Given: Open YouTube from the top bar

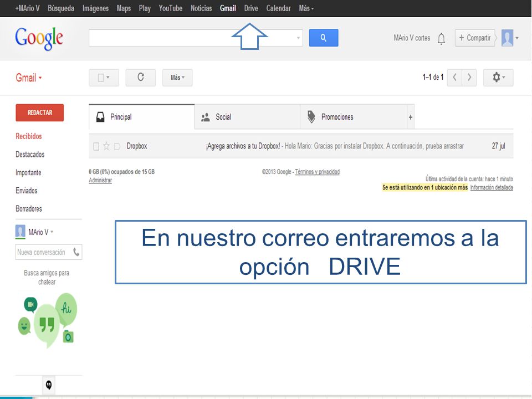Looking at the screenshot, I should tap(170, 8).
